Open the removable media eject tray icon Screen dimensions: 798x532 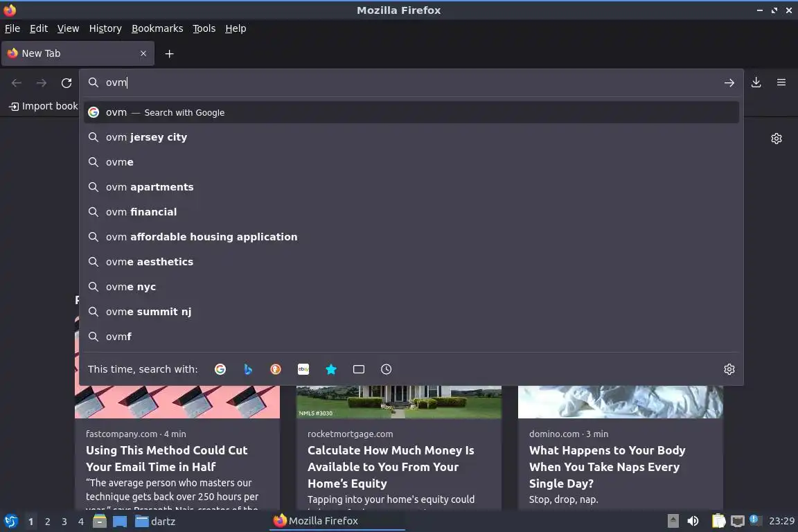(673, 521)
